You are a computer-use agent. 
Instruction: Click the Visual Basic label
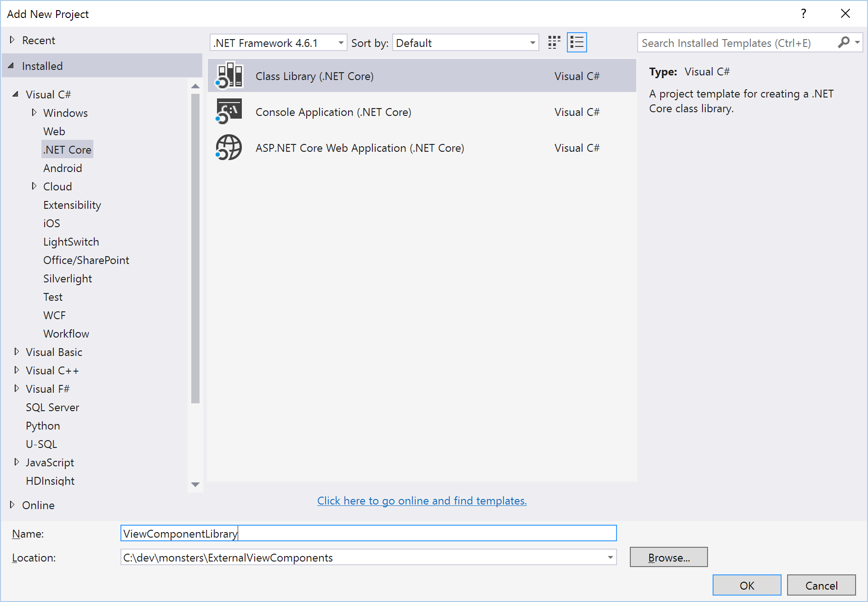point(54,352)
